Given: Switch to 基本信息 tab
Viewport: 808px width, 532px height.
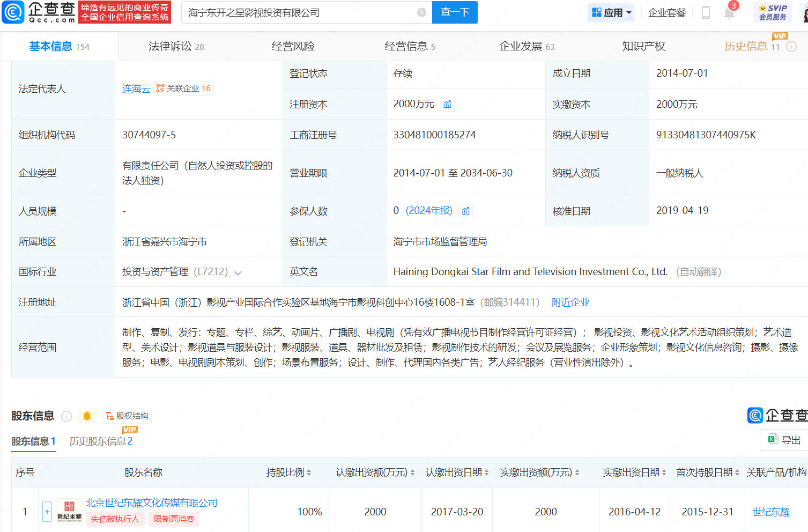Looking at the screenshot, I should coord(59,47).
